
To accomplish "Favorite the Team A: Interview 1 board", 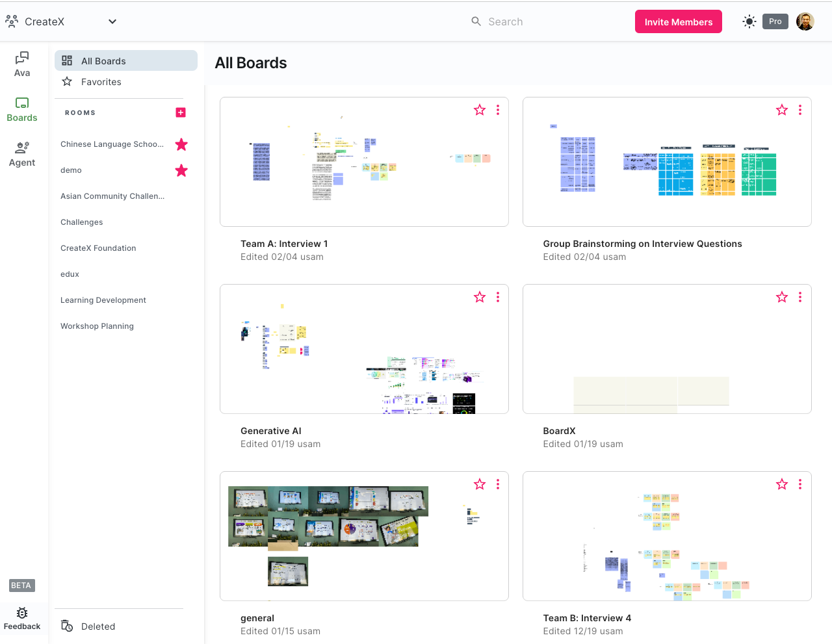I will click(480, 110).
